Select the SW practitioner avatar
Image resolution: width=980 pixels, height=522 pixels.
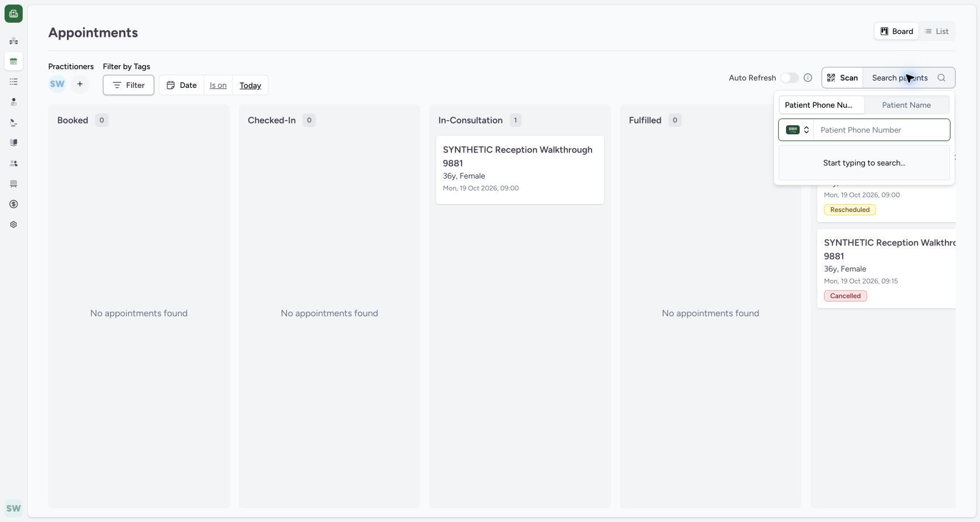57,84
